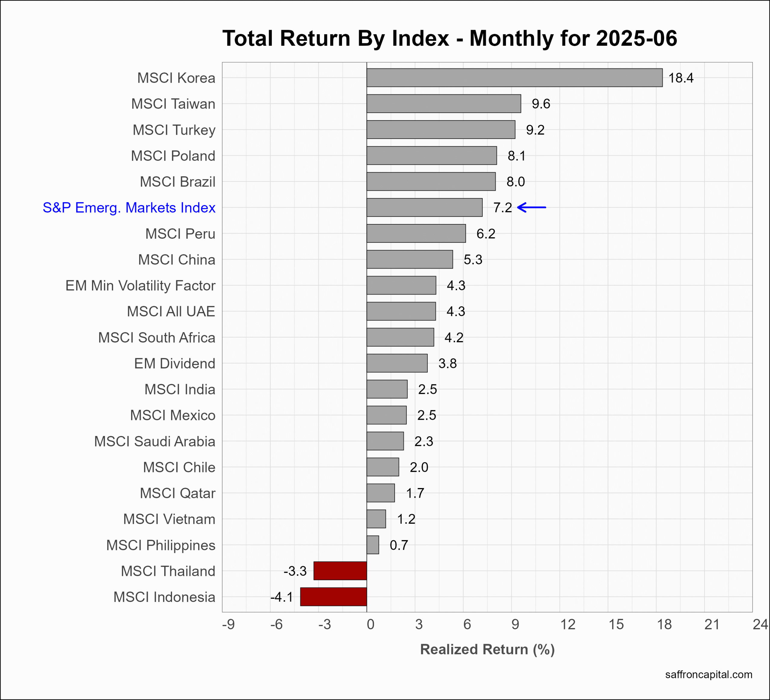Viewport: 770px width, 700px height.
Task: Click the -4.1 value label
Action: (282, 597)
